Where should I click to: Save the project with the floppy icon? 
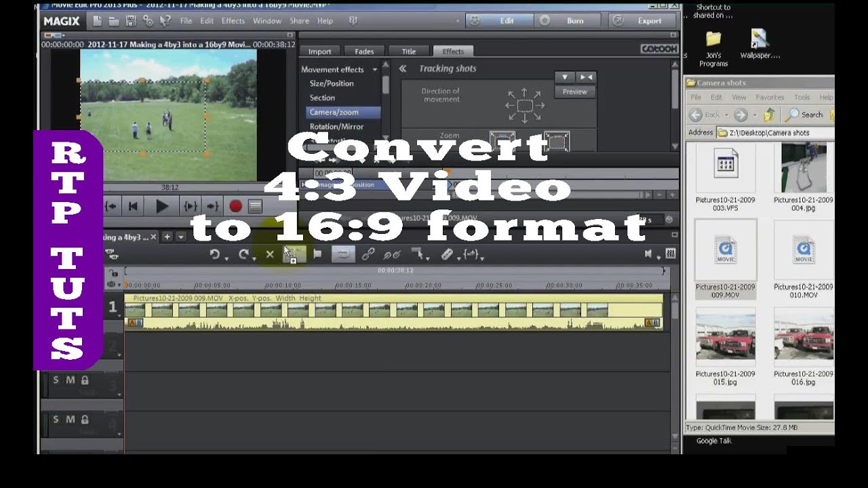tap(131, 21)
